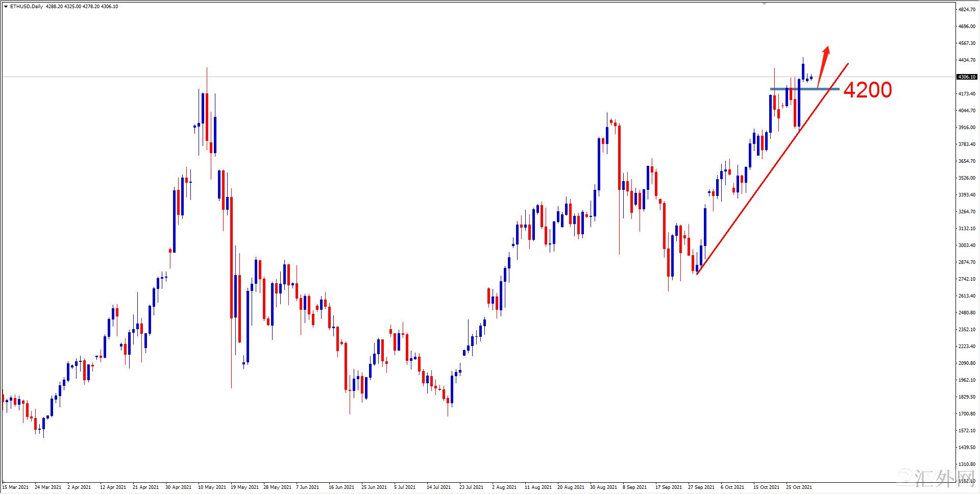
Task: Click the 28 May 2021 date label
Action: point(277,487)
